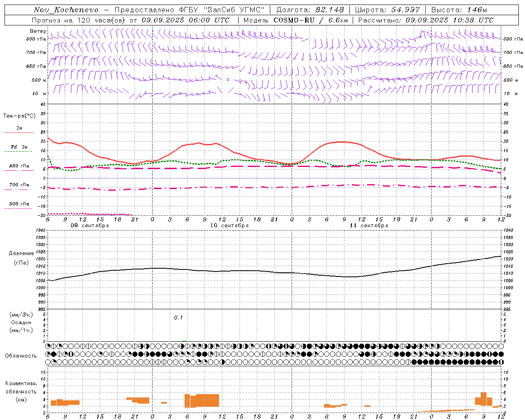Image resolution: width=525 pixels, height=420 pixels.
Task: Click the 850 гПа temperature legend entry
Action: pos(19,166)
